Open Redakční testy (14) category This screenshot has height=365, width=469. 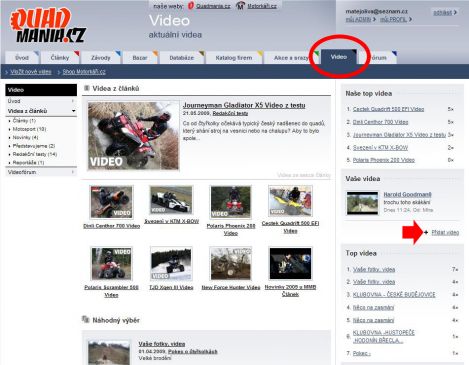pyautogui.click(x=35, y=154)
